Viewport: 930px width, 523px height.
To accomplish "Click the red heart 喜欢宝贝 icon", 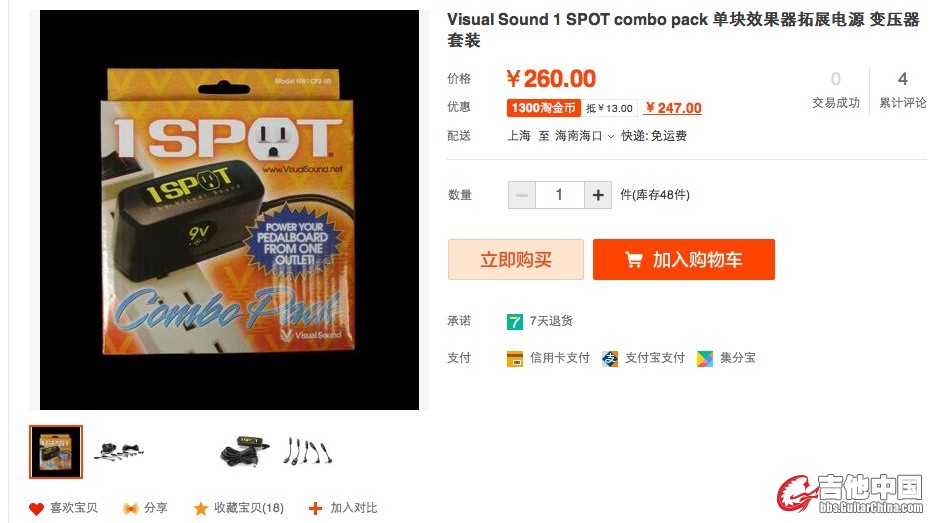I will click(x=36, y=509).
